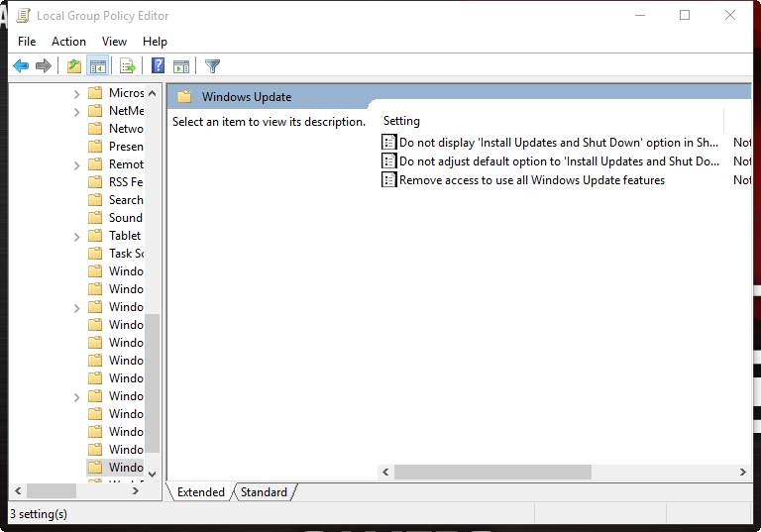This screenshot has height=532, width=761.
Task: Select 'Do not display Install Updates and Shut Down' setting
Action: (559, 143)
